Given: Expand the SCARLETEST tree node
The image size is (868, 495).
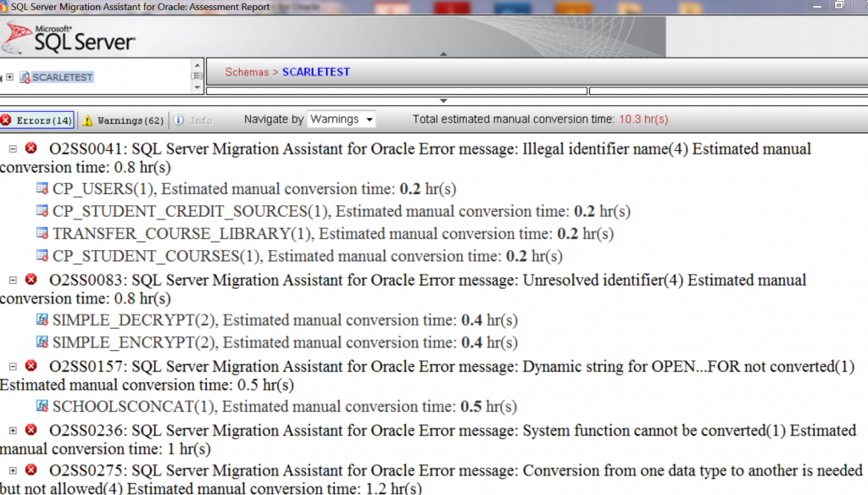Looking at the screenshot, I should tap(10, 77).
